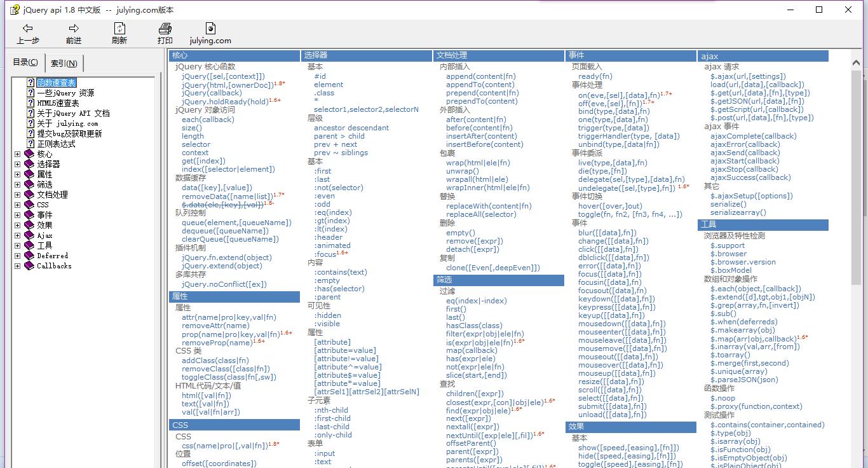Click the book icon beside Deferred
This screenshot has width=868, height=468.
click(29, 256)
